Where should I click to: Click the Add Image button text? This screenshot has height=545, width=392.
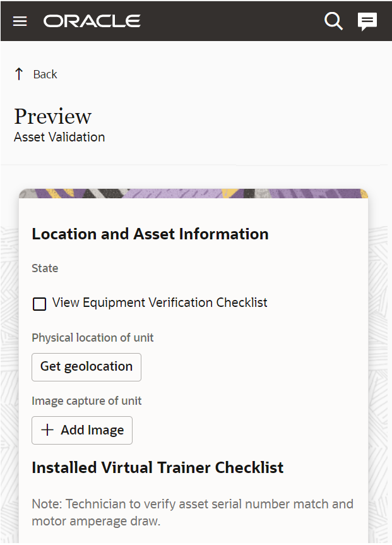coord(92,430)
